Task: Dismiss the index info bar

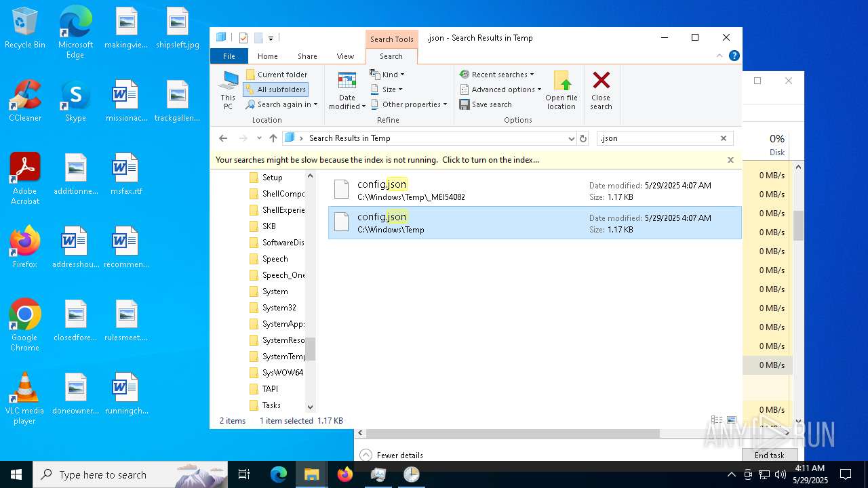Action: tap(730, 160)
